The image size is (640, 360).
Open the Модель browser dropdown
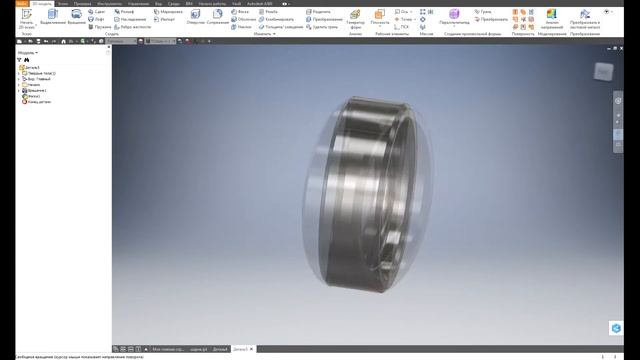tap(28, 53)
